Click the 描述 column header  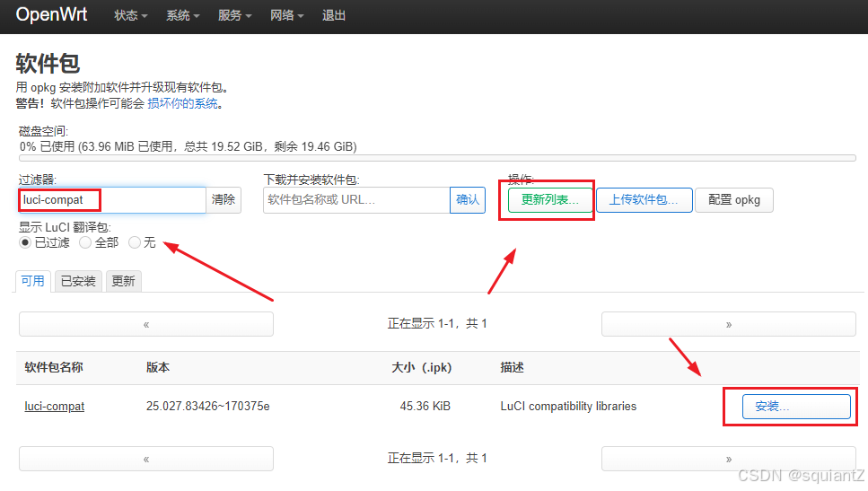point(512,367)
